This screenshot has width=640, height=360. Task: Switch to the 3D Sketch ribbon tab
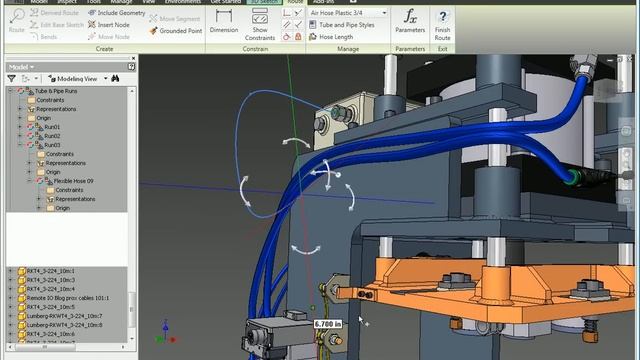(x=264, y=2)
